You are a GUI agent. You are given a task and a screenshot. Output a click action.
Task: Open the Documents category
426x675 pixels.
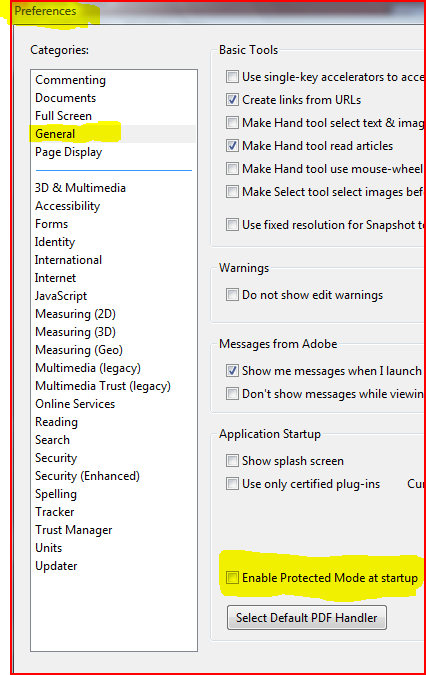click(65, 98)
